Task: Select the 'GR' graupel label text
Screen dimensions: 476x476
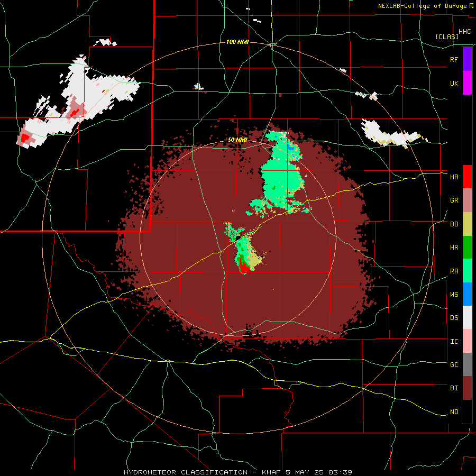Action: tap(454, 200)
